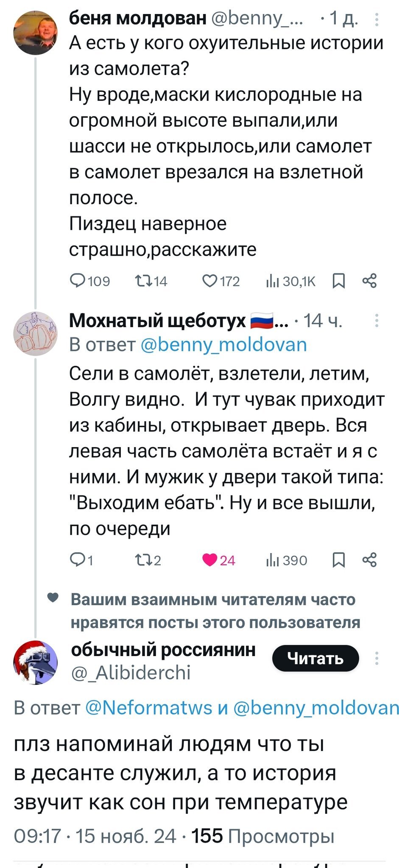
Task: Open more options for беня молдован's post
Action: coord(377,19)
